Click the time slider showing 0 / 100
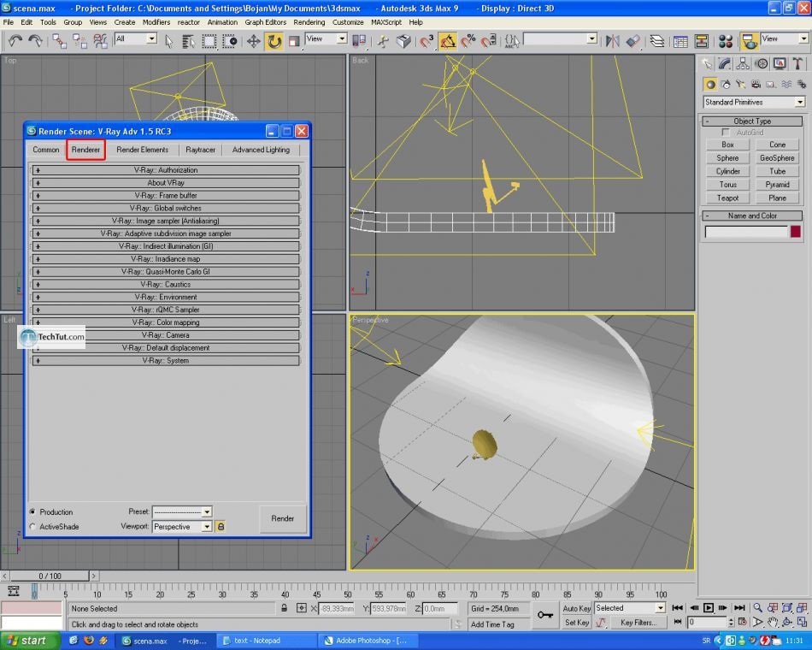812x650 pixels. 50,576
